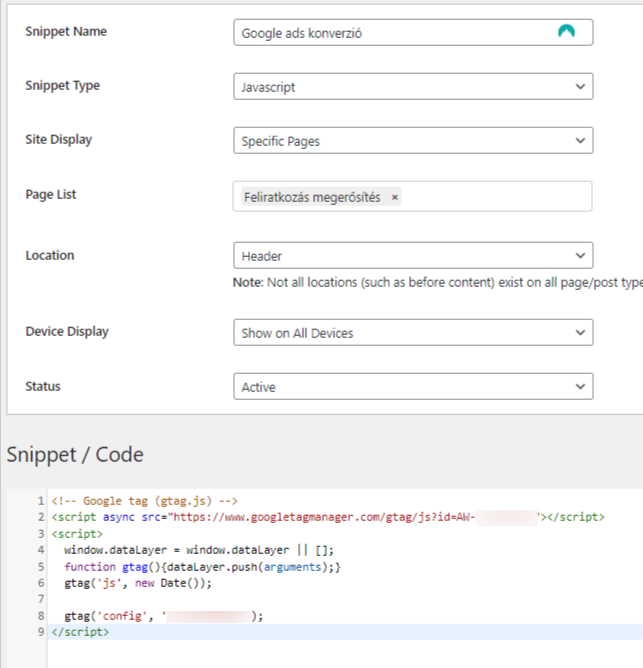Open the Location dropdown showing Header
The width and height of the screenshot is (643, 668).
tap(413, 256)
